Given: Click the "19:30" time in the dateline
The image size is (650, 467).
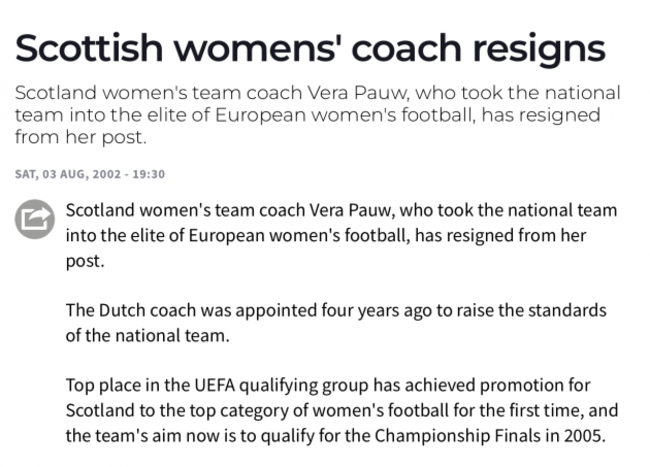Looking at the screenshot, I should (x=148, y=174).
